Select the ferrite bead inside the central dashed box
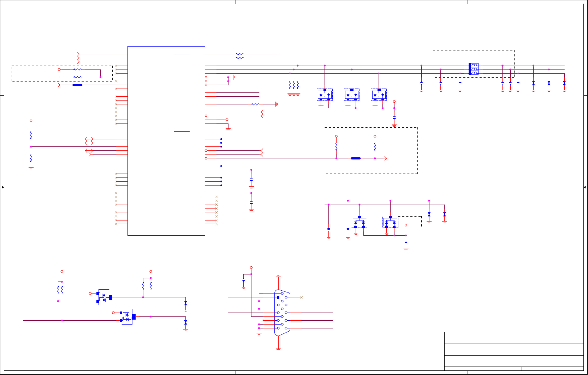This screenshot has width=588, height=375. click(356, 158)
